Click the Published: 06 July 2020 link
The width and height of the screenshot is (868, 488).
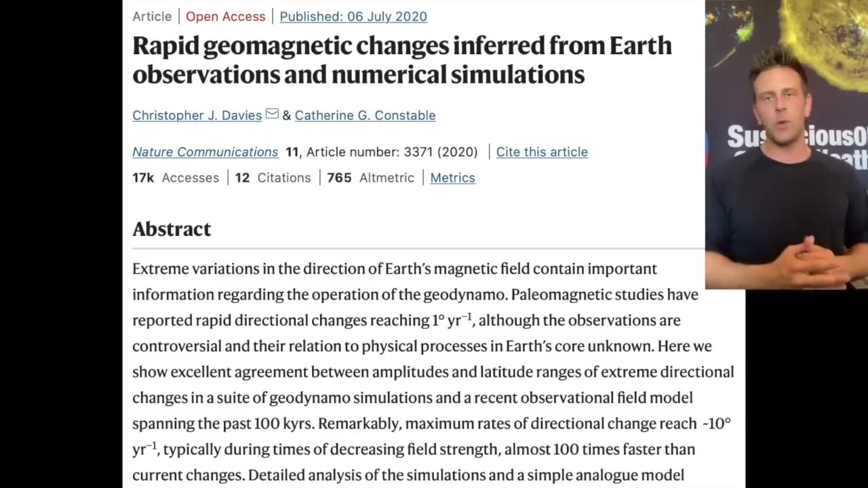[353, 16]
